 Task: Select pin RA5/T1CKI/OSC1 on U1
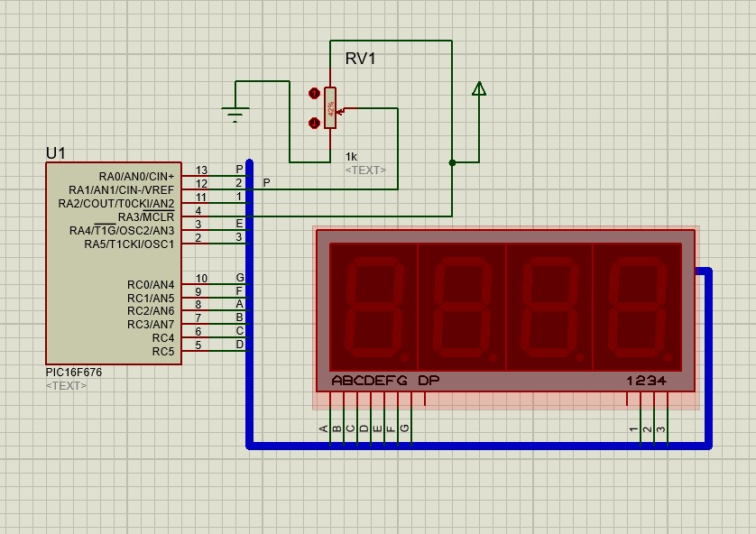[129, 244]
